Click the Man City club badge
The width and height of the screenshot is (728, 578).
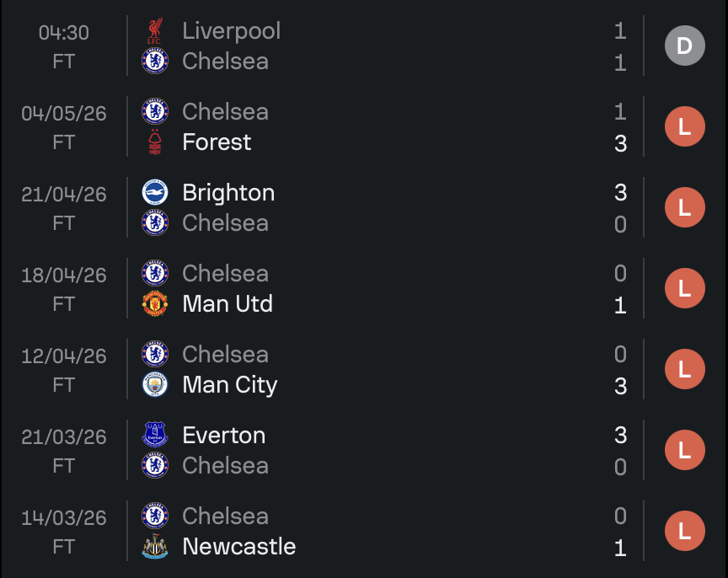[x=155, y=384]
